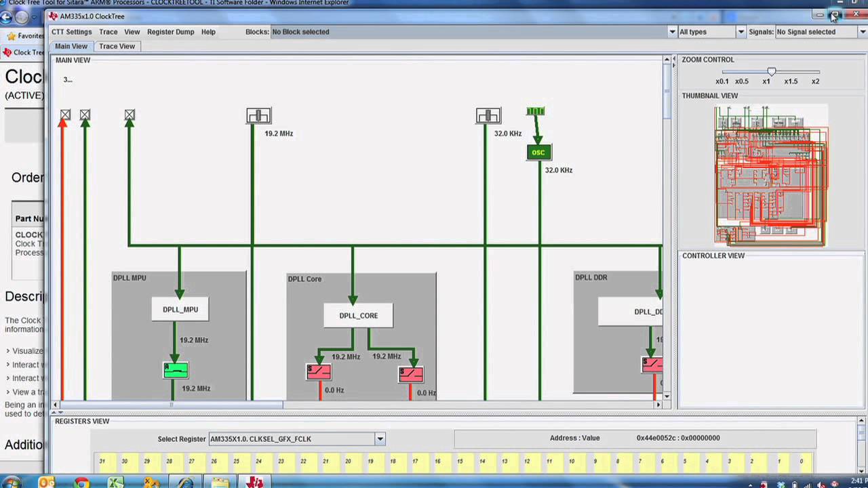Open the Register Dump menu
The width and height of the screenshot is (868, 488).
click(x=170, y=32)
